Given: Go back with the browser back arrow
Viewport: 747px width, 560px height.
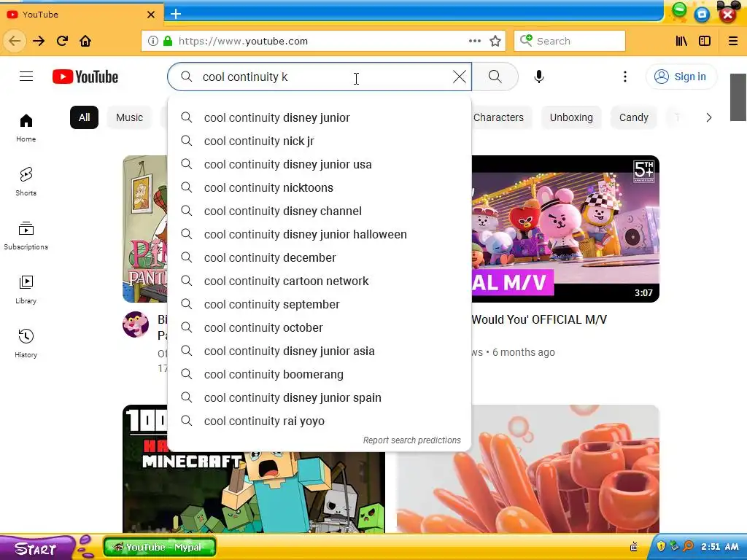Looking at the screenshot, I should 15,41.
